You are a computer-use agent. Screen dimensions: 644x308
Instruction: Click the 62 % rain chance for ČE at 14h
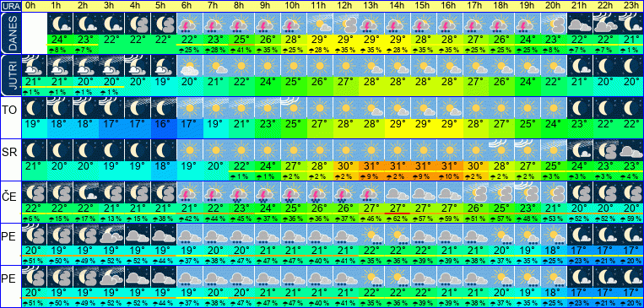coord(398,219)
